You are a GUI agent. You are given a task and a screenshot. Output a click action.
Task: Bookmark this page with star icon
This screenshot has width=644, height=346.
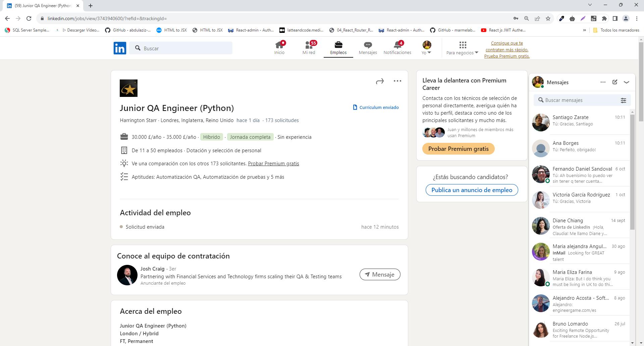(548, 18)
